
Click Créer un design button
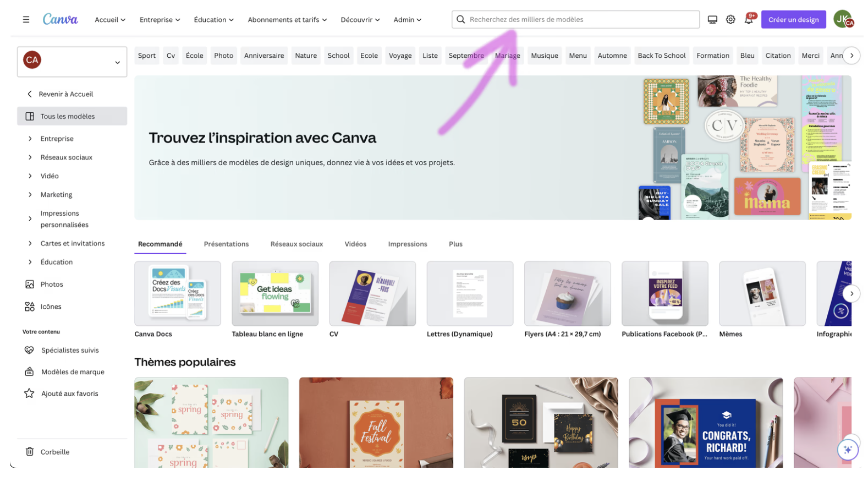pyautogui.click(x=793, y=19)
